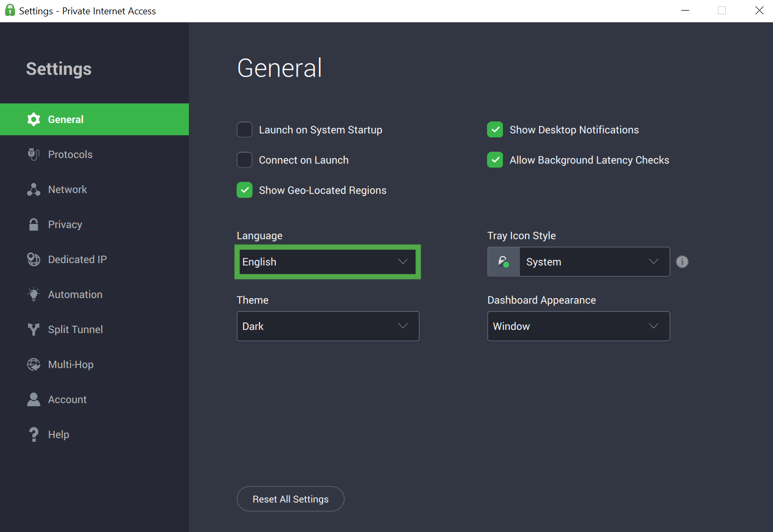Image resolution: width=773 pixels, height=532 pixels.
Task: Open the Dashboard Appearance dropdown
Action: pos(579,326)
